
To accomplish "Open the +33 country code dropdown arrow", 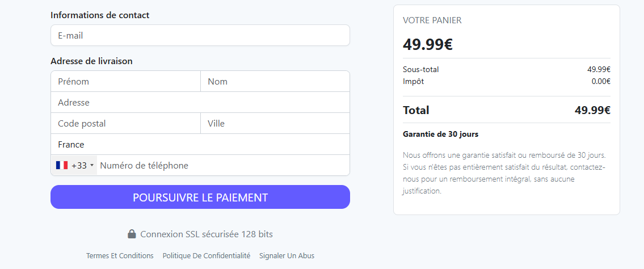I will coord(92,166).
